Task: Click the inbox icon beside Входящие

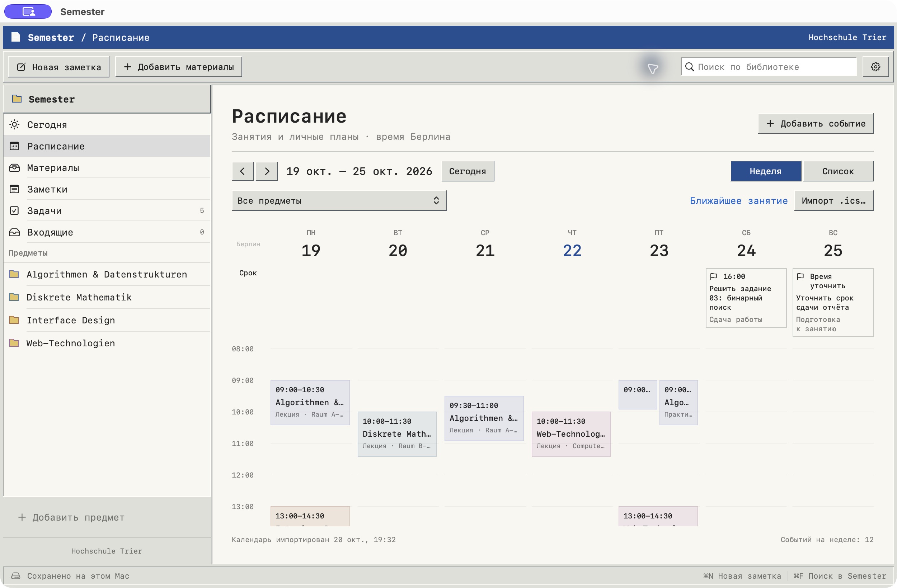Action: (14, 232)
